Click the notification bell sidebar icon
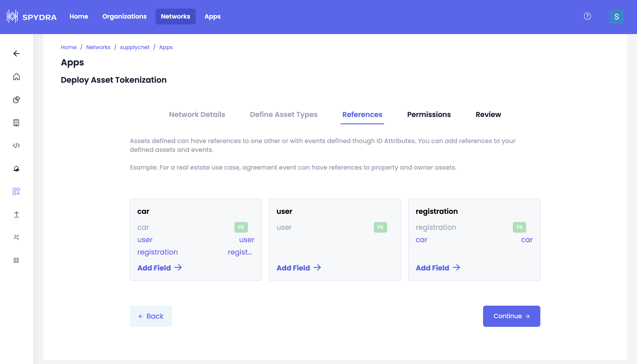This screenshot has height=364, width=637. pyautogui.click(x=17, y=169)
